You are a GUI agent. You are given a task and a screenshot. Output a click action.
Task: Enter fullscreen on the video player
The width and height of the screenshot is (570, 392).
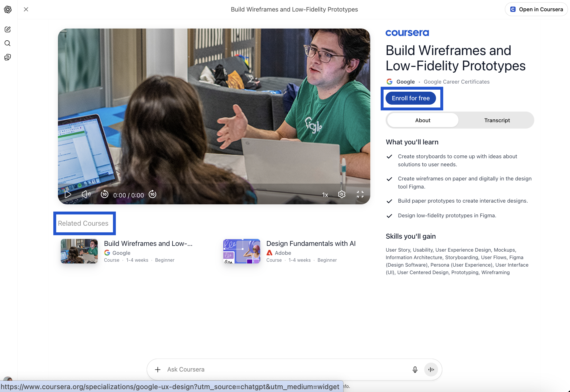360,194
